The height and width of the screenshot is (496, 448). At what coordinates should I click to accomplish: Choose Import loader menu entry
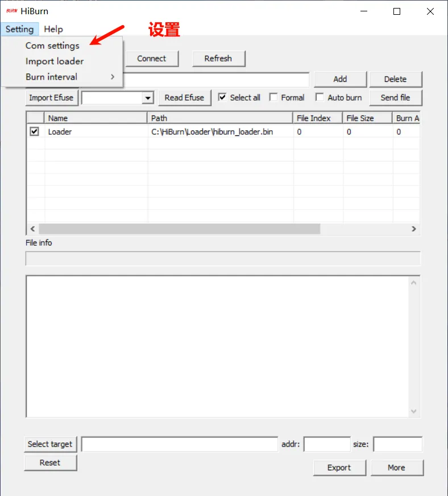click(x=55, y=61)
